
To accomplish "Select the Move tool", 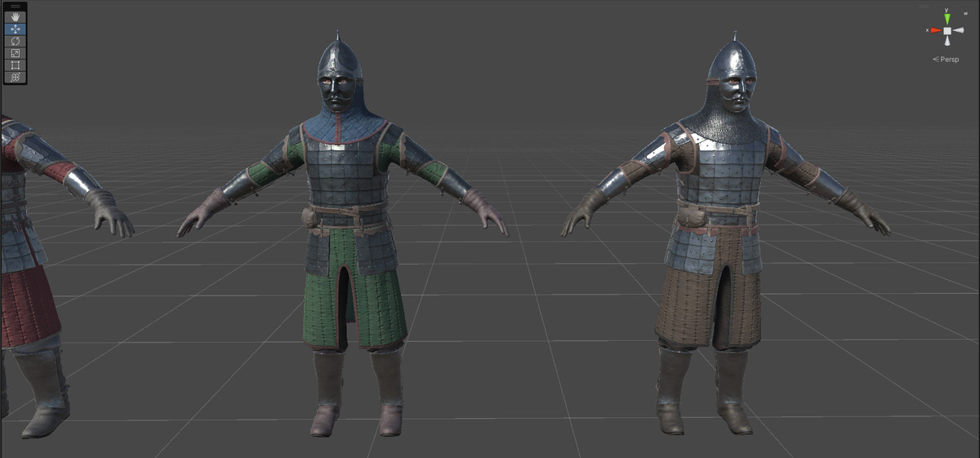I will [15, 29].
